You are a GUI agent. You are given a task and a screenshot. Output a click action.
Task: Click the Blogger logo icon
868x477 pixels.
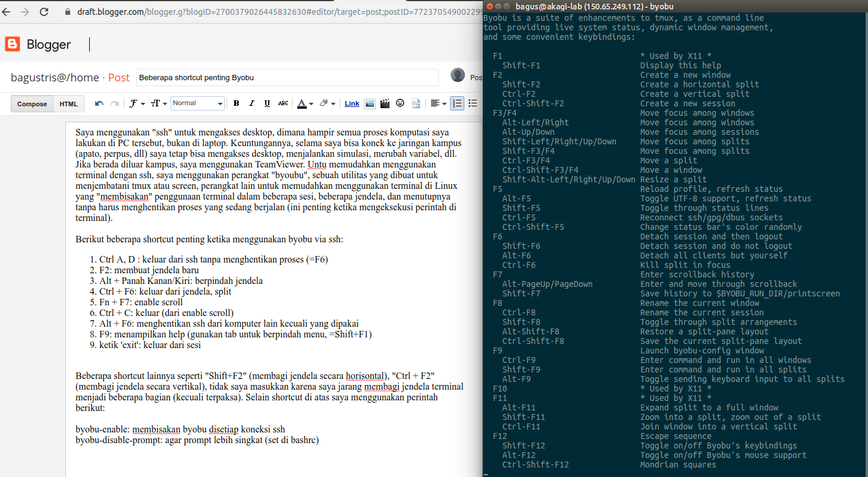[12, 44]
